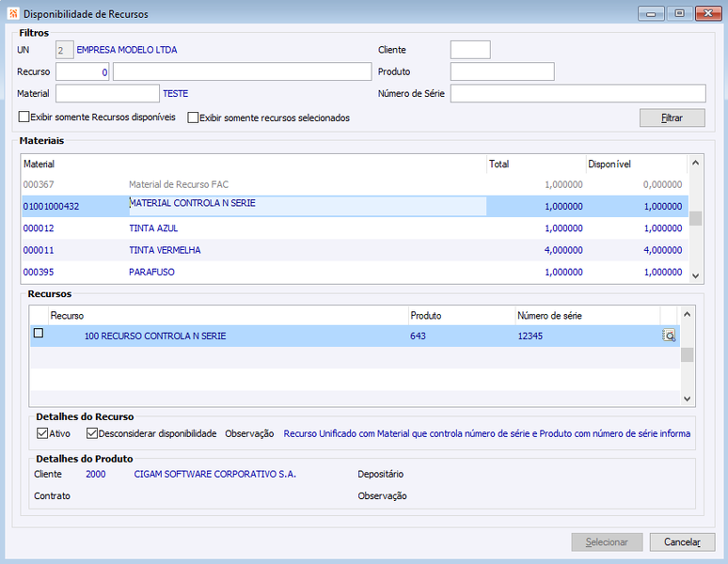Image resolution: width=728 pixels, height=564 pixels.
Task: Click the Recursos scrollbar thumb
Action: coord(688,354)
